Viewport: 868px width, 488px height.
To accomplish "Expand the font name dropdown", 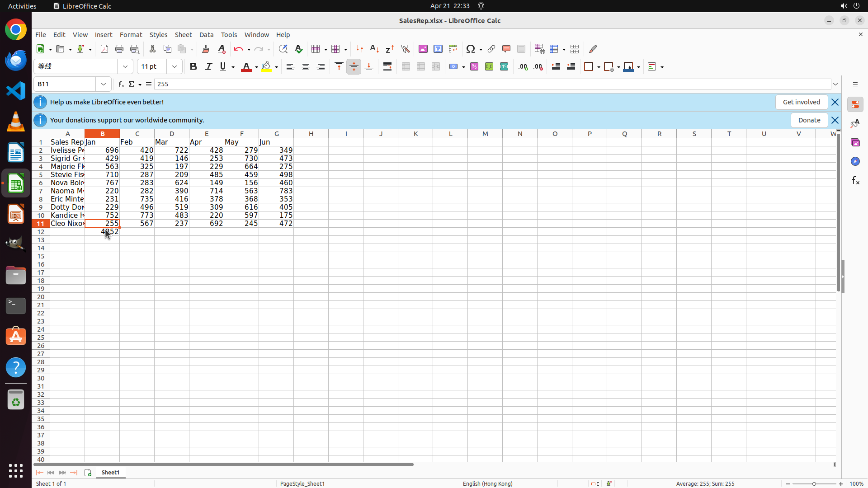I will point(125,67).
